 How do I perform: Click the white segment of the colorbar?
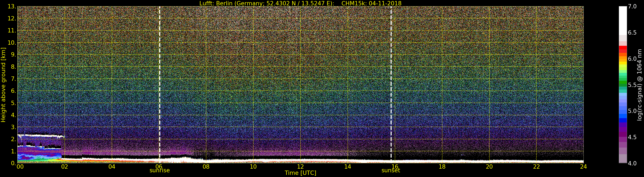click(623, 21)
